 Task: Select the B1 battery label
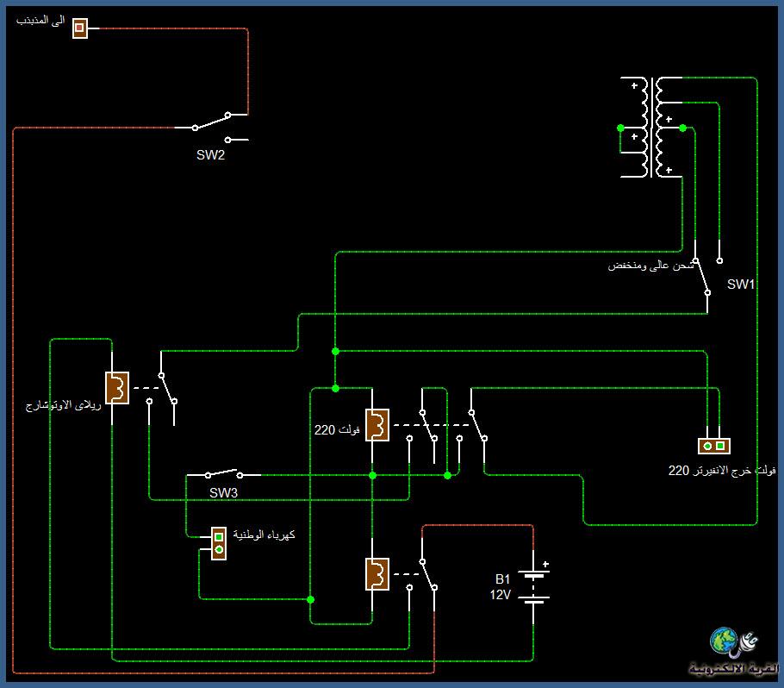pos(502,579)
